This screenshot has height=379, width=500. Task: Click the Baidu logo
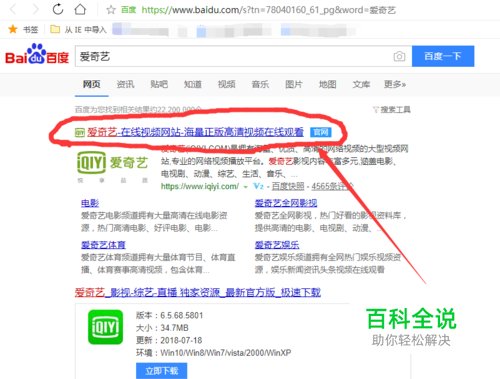(37, 54)
